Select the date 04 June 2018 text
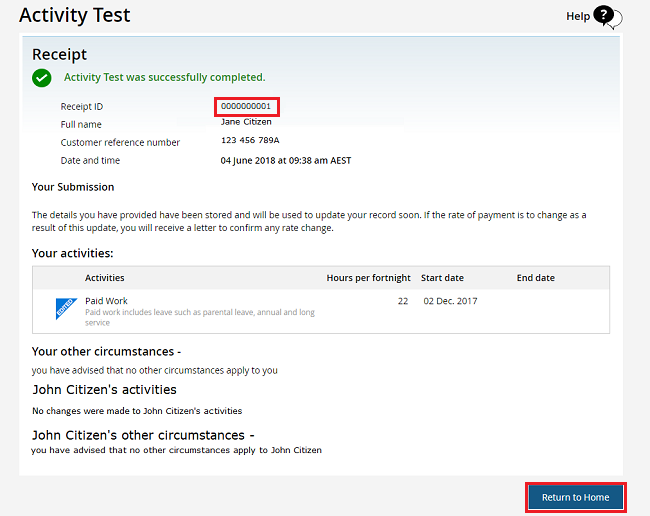Viewport: 650px width, 516px height. tap(248, 160)
